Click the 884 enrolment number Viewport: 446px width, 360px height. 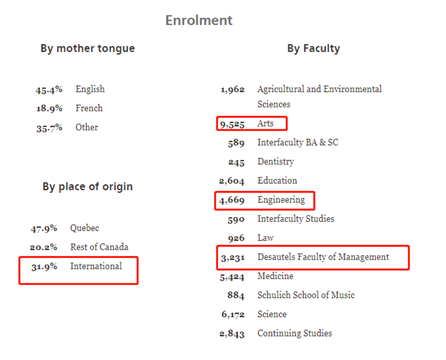coord(236,295)
